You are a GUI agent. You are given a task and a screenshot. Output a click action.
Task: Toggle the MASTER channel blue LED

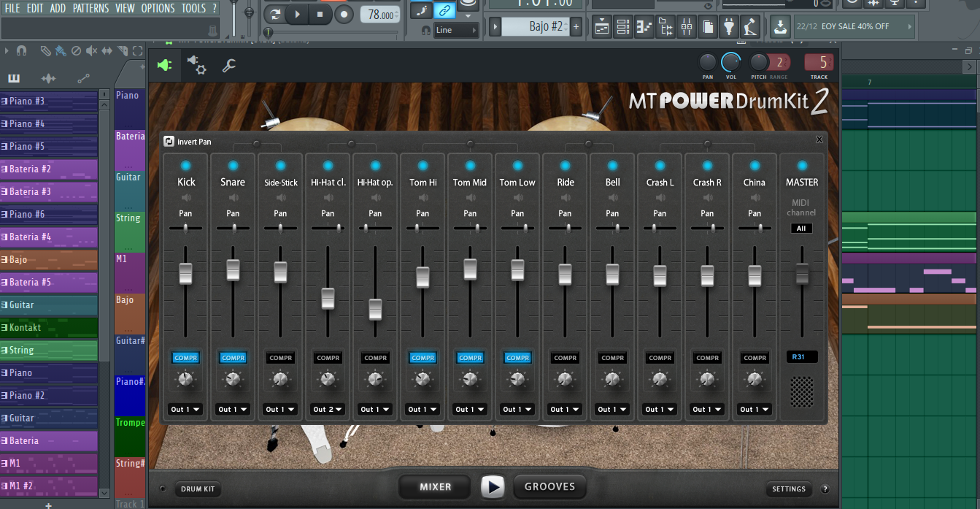coord(802,166)
